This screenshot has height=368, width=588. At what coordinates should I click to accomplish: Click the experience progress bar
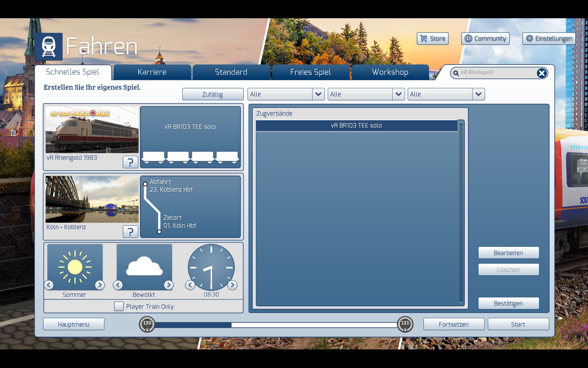276,325
